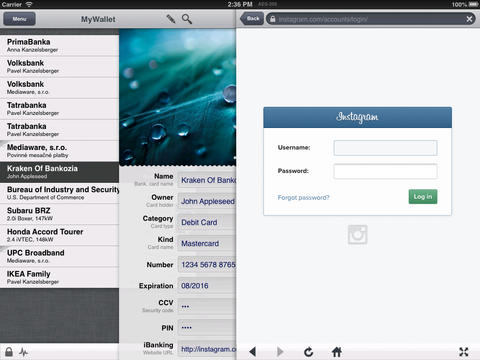This screenshot has height=360, width=480.
Task: Click the Owner field John Appleseed
Action: (x=207, y=201)
